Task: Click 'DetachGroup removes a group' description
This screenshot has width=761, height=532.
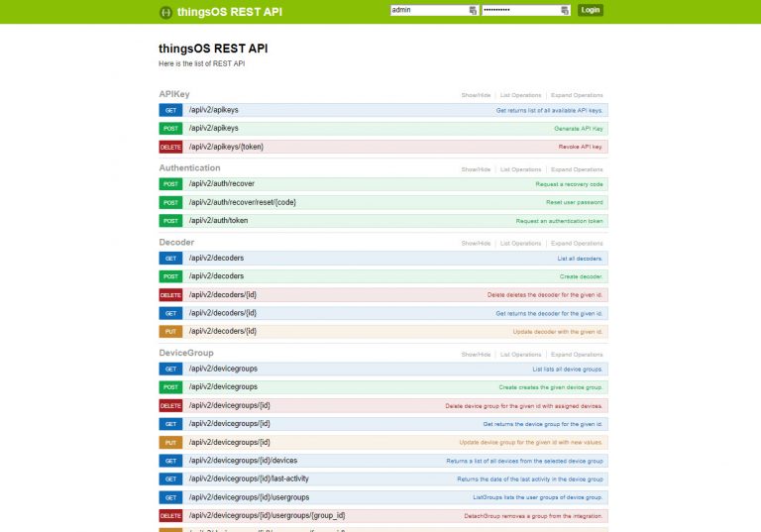Action: point(533,516)
